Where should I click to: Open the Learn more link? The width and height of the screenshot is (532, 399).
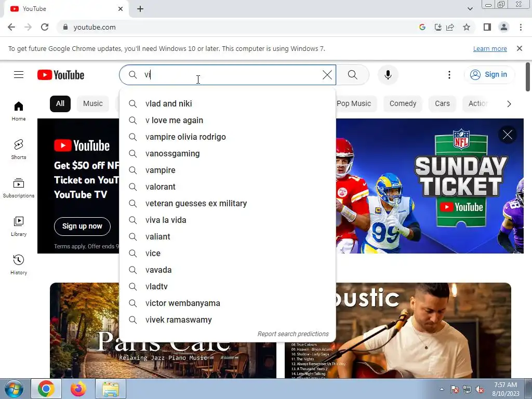[490, 49]
